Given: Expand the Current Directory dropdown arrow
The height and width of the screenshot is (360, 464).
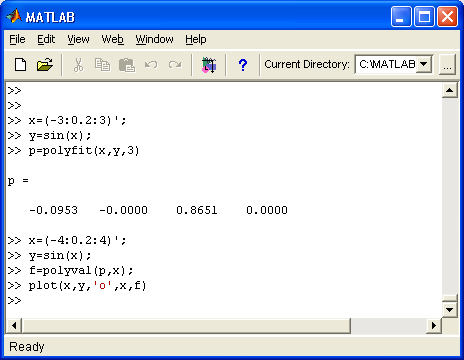Looking at the screenshot, I should (x=424, y=64).
